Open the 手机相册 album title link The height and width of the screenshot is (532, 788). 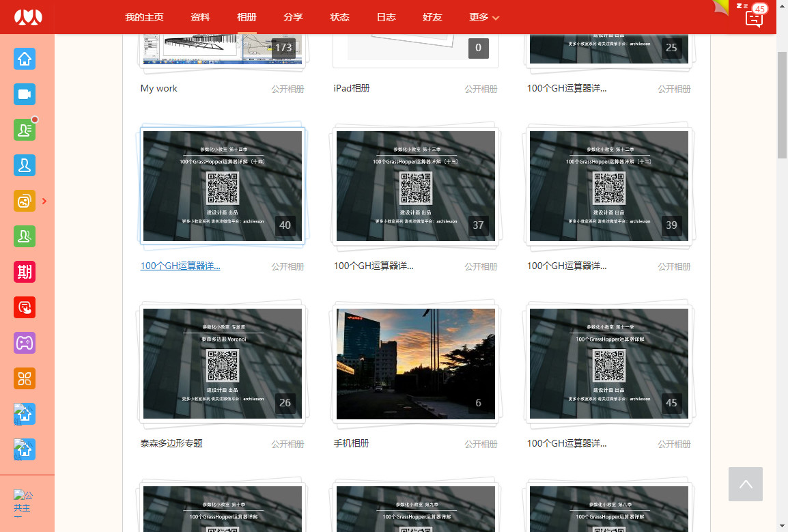click(351, 443)
